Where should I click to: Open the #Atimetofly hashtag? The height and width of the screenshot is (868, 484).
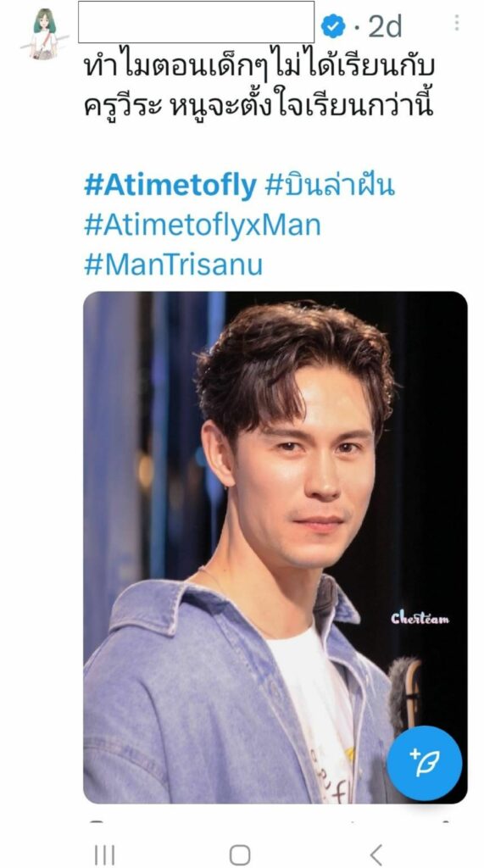click(x=170, y=186)
